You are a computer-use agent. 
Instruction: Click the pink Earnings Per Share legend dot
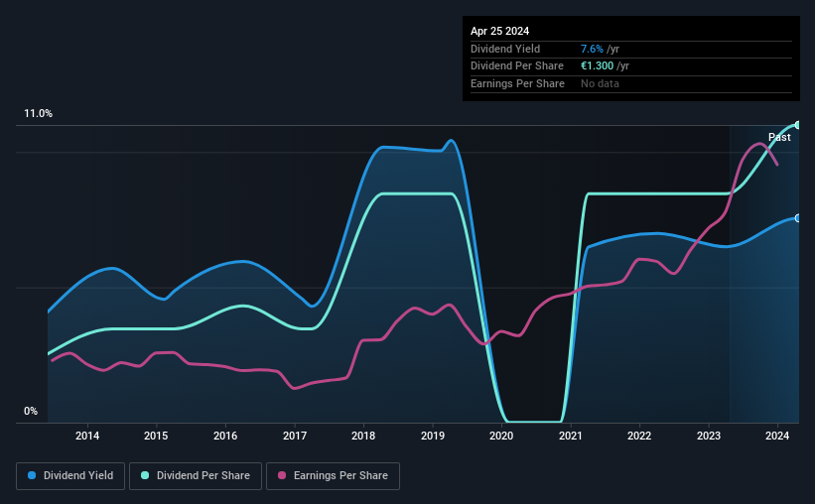[x=282, y=475]
